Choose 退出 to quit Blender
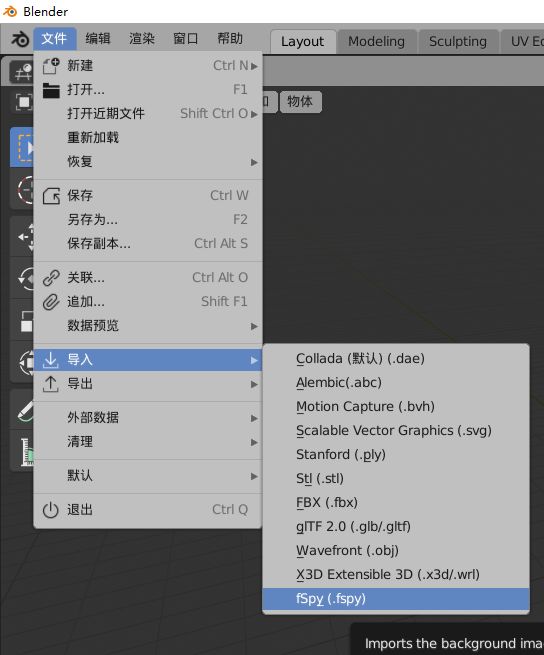 (148, 510)
